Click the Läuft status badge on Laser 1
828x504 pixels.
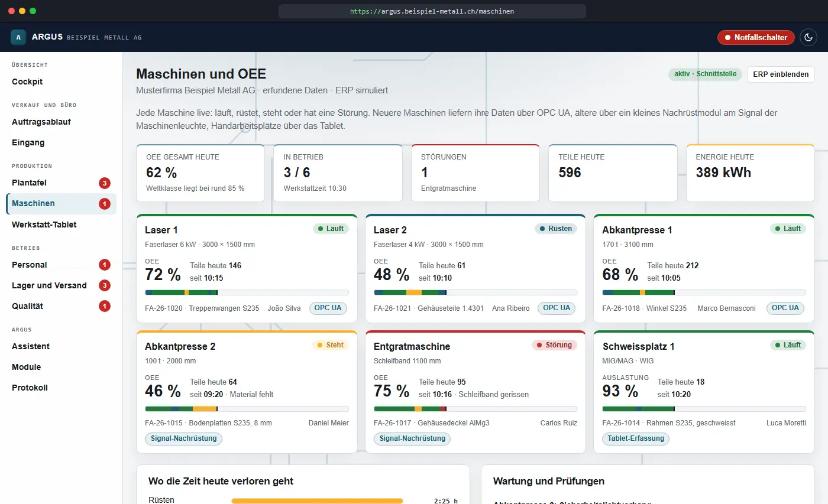click(331, 229)
